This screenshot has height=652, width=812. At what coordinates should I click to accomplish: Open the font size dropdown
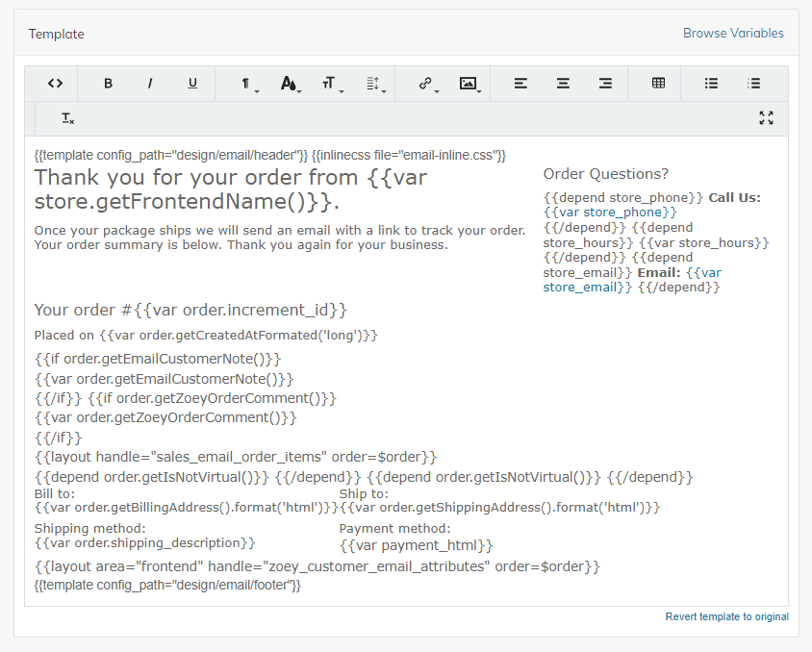[331, 83]
